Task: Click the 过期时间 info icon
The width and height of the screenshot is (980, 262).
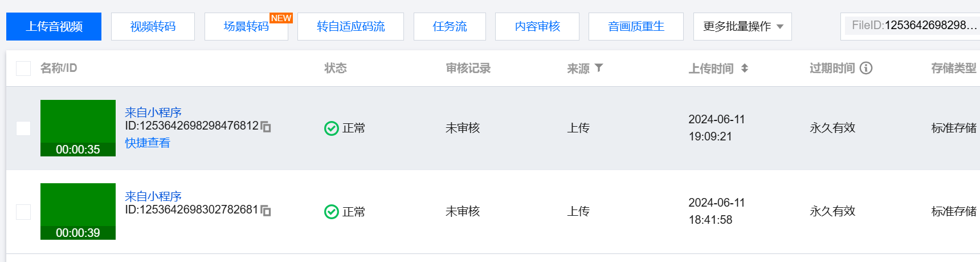Action: [866, 68]
